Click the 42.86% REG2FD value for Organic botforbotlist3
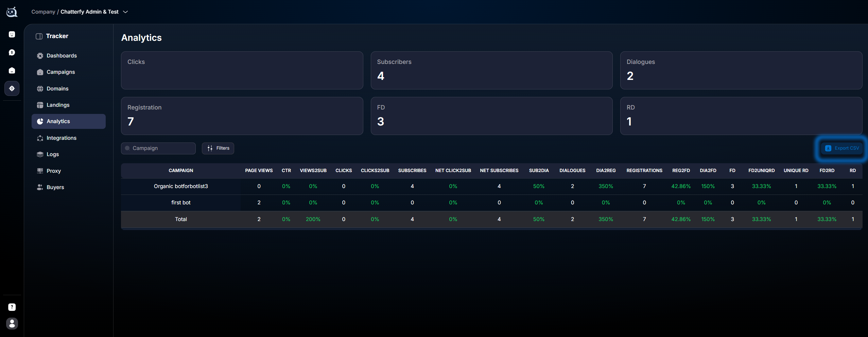 coord(681,186)
